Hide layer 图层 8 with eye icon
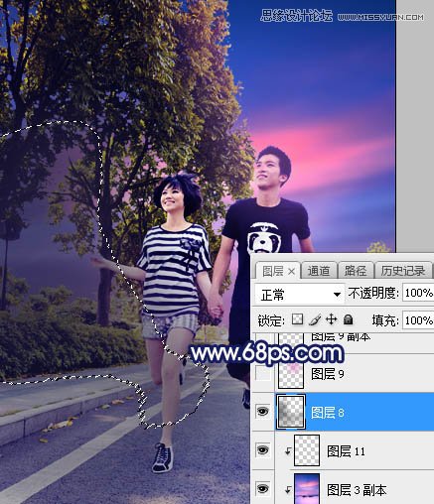 [262, 411]
